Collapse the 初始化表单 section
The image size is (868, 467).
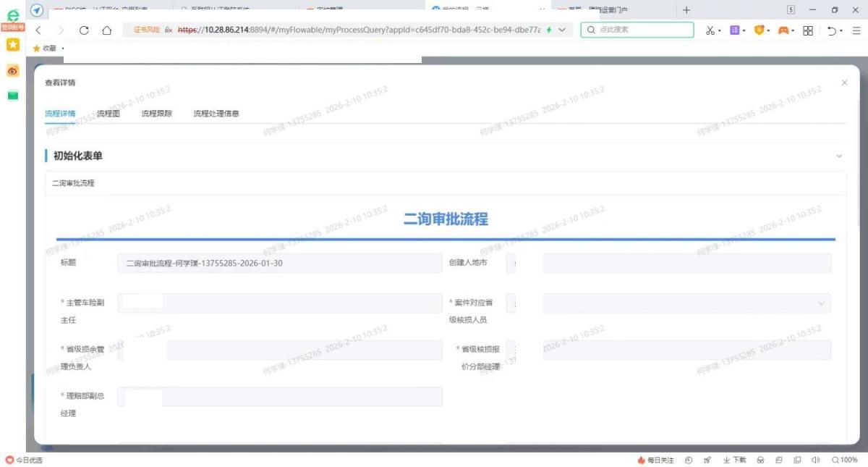[x=839, y=156]
